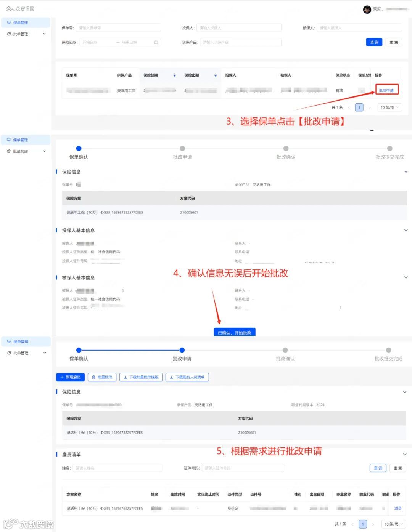This screenshot has height=532, width=412.
Task: Click the 众安保险 logo in the header
Action: point(20,9)
